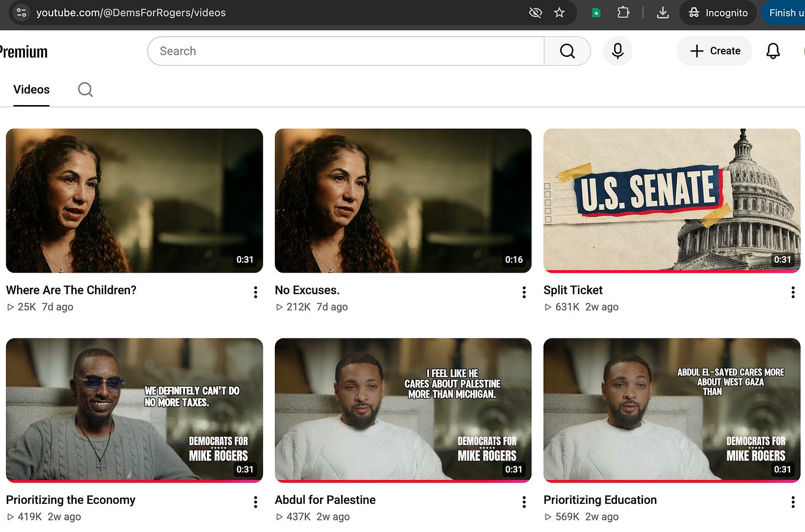Open the U.S. Senate Split Ticket thumbnail
This screenshot has height=532, width=805.
pyautogui.click(x=672, y=201)
